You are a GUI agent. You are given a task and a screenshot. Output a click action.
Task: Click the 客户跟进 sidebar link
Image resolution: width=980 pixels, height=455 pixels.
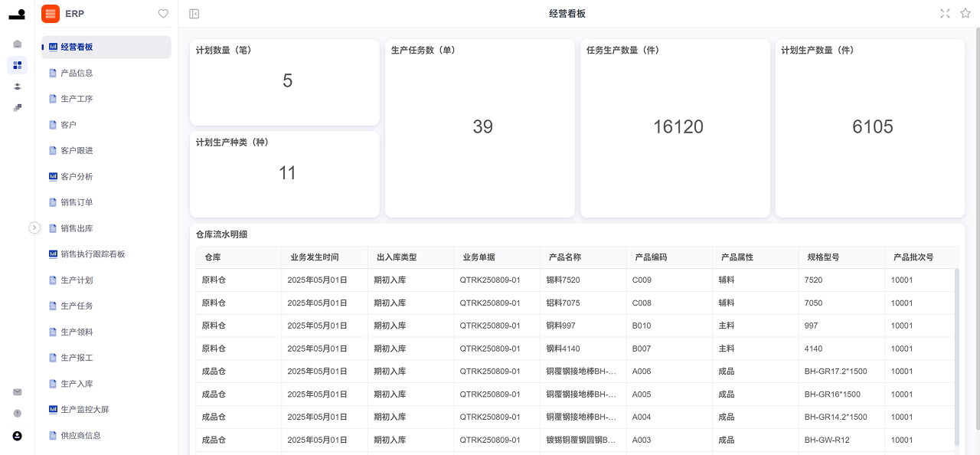tap(77, 150)
